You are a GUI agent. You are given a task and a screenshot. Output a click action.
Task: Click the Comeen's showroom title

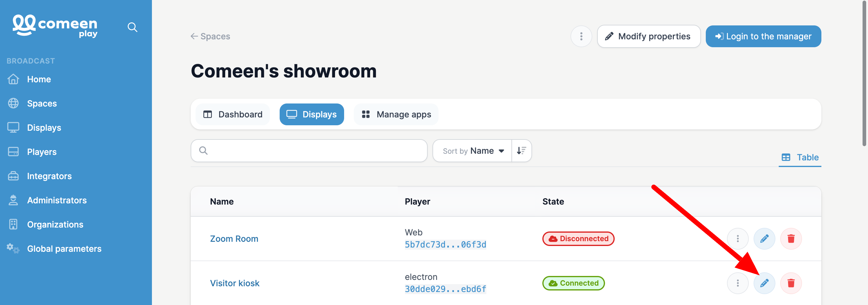click(284, 71)
